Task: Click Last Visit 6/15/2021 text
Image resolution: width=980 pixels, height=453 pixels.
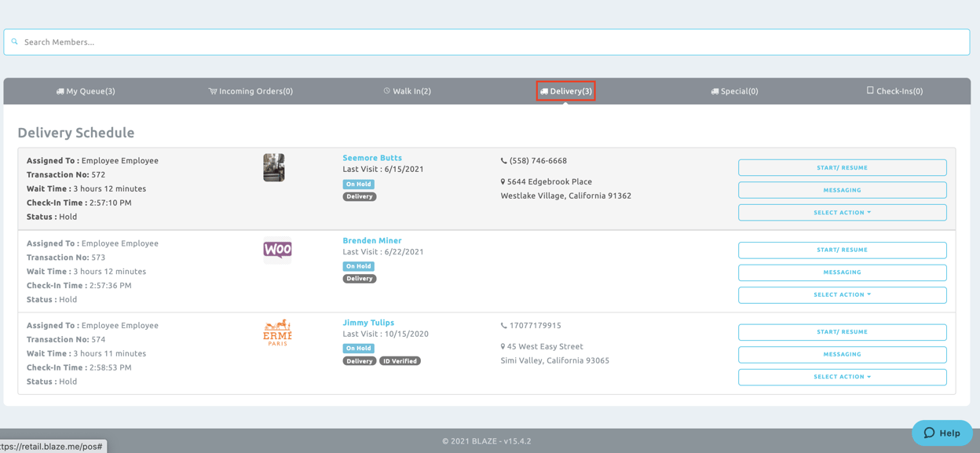Action: pyautogui.click(x=383, y=170)
